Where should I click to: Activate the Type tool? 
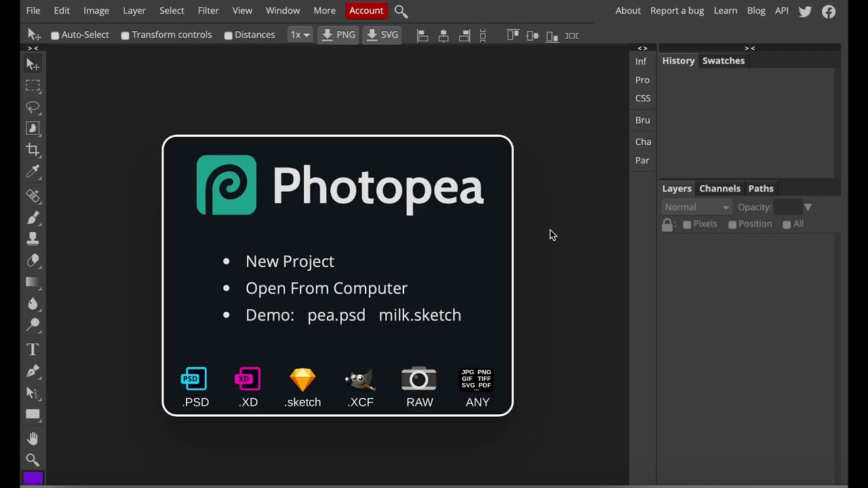point(33,350)
